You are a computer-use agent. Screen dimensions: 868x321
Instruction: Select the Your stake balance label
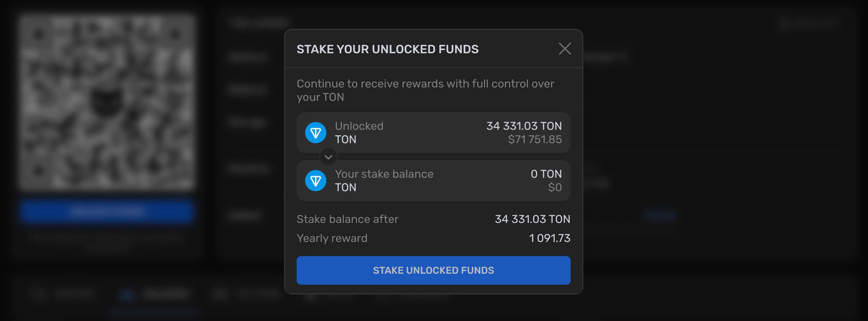tap(384, 174)
